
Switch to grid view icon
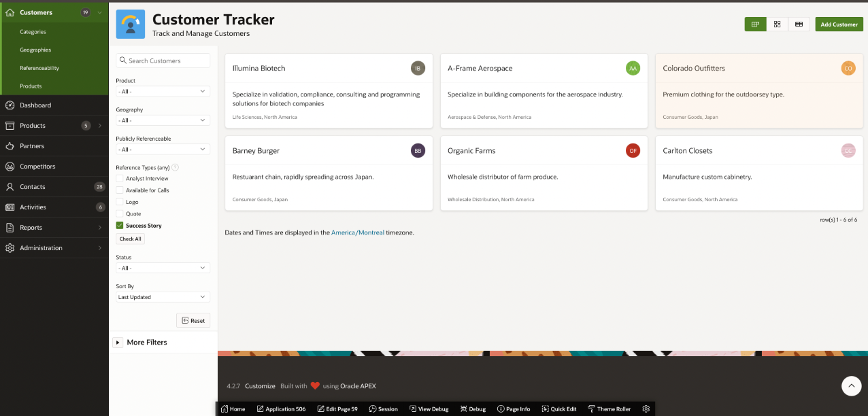[x=777, y=24]
